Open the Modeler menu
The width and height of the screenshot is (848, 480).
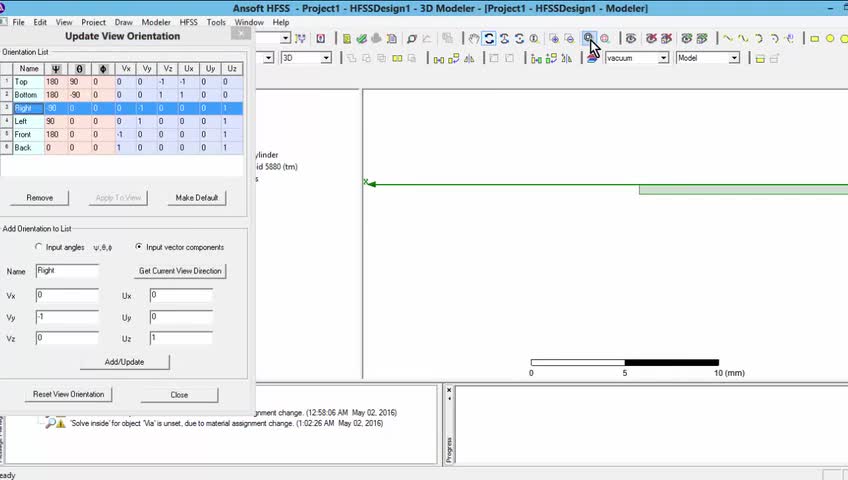pyautogui.click(x=156, y=22)
